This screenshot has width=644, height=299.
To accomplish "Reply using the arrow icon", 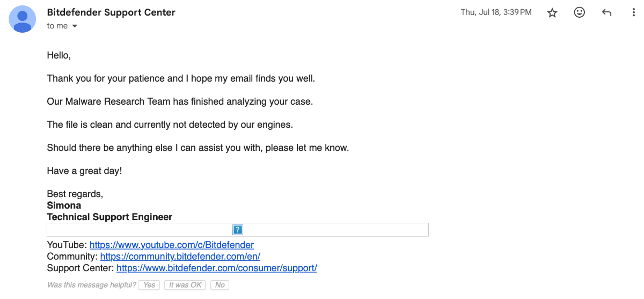I will [x=607, y=12].
